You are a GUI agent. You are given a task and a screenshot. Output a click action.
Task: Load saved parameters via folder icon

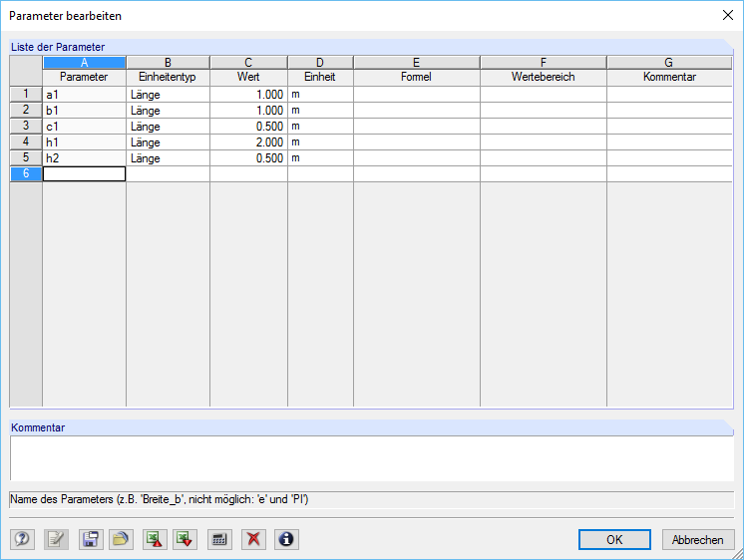[x=121, y=539]
